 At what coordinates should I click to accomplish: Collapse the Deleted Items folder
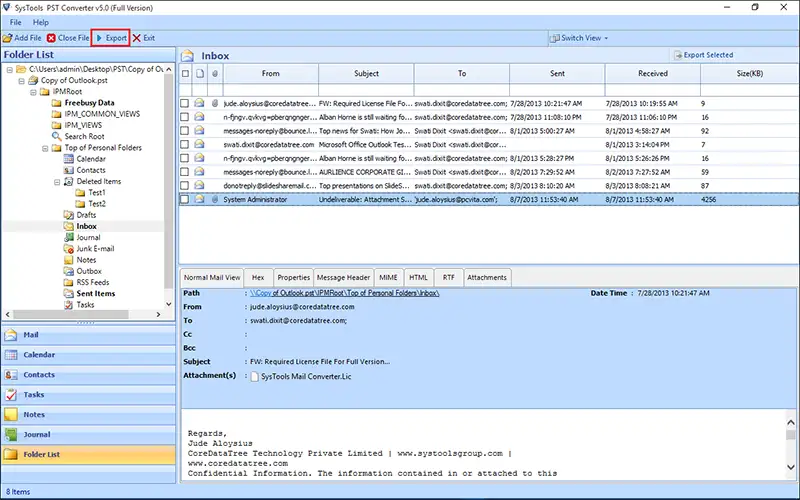coord(57,181)
